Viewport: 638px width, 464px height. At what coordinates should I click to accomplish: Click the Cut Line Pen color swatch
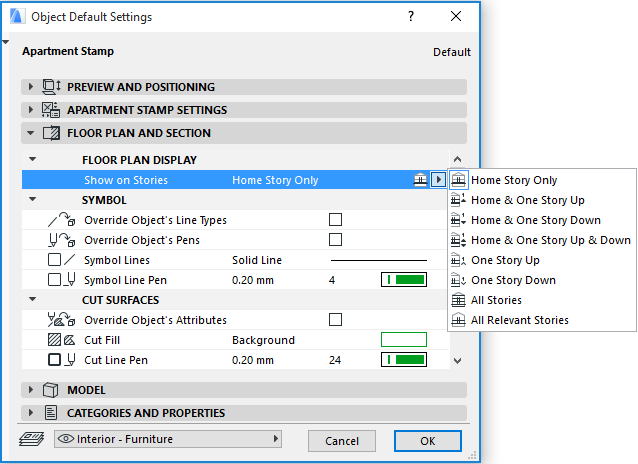click(403, 359)
